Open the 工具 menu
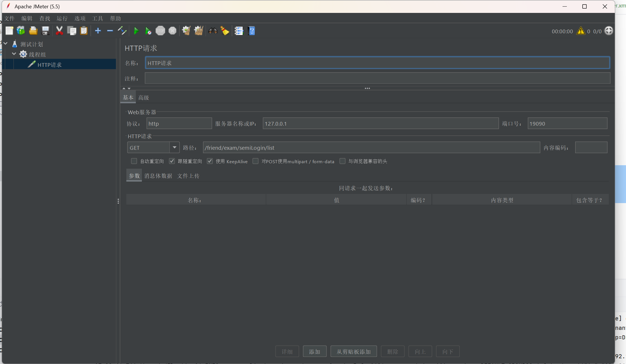The height and width of the screenshot is (364, 626). coord(98,18)
